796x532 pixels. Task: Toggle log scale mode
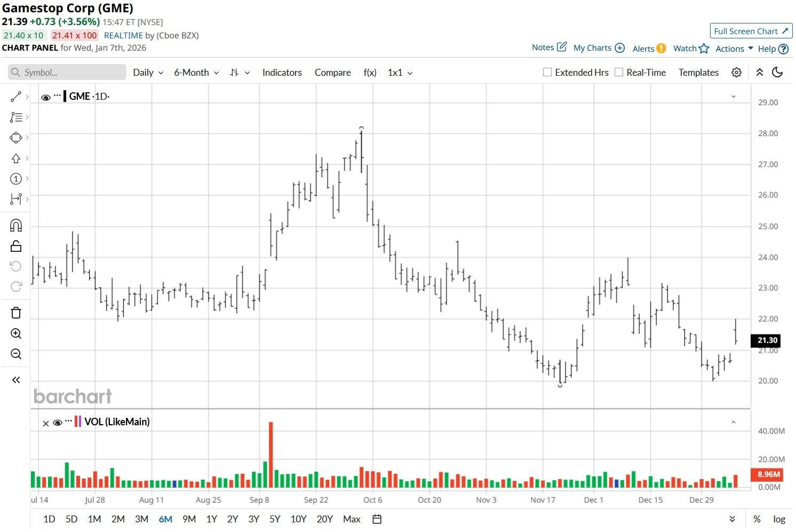point(779,519)
